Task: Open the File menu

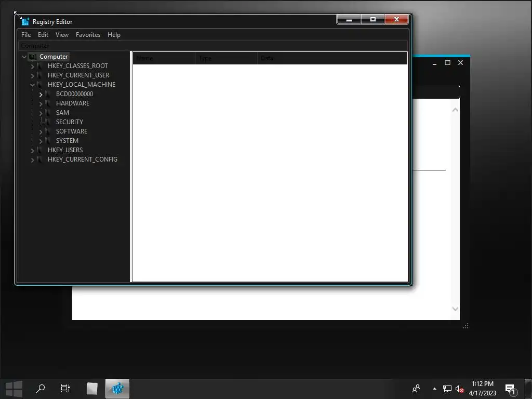Action: 26,35
